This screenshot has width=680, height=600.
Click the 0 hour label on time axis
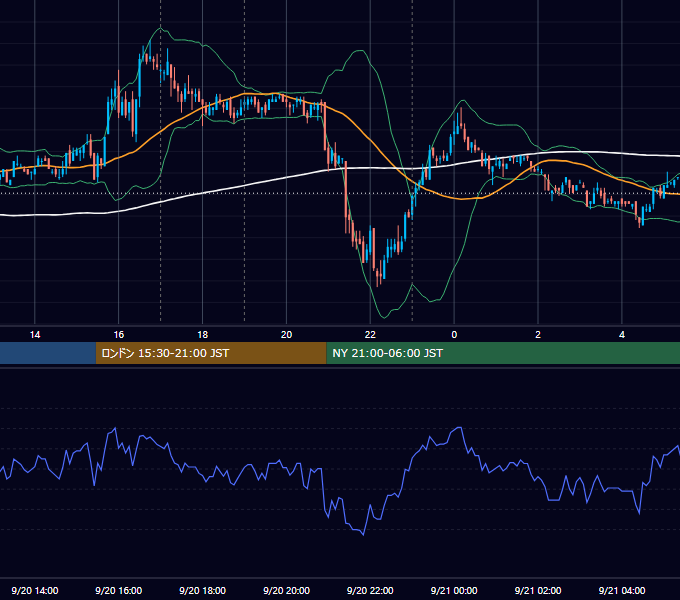(x=454, y=335)
